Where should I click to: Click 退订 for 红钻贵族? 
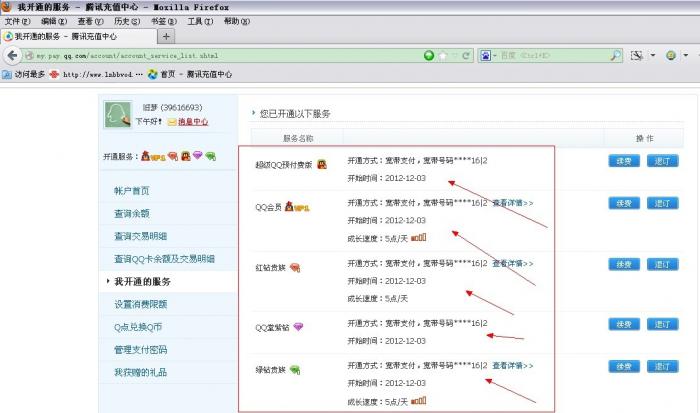662,264
